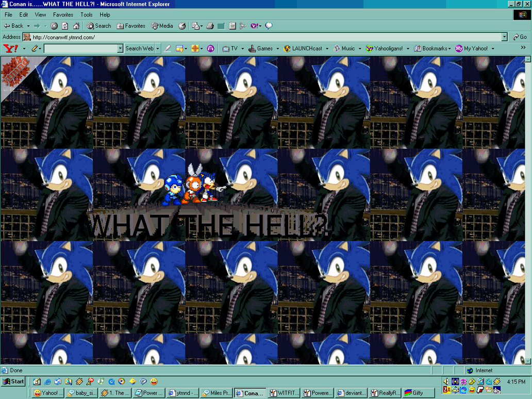Image resolution: width=532 pixels, height=399 pixels.
Task: Open the Tools menu
Action: pyautogui.click(x=86, y=14)
